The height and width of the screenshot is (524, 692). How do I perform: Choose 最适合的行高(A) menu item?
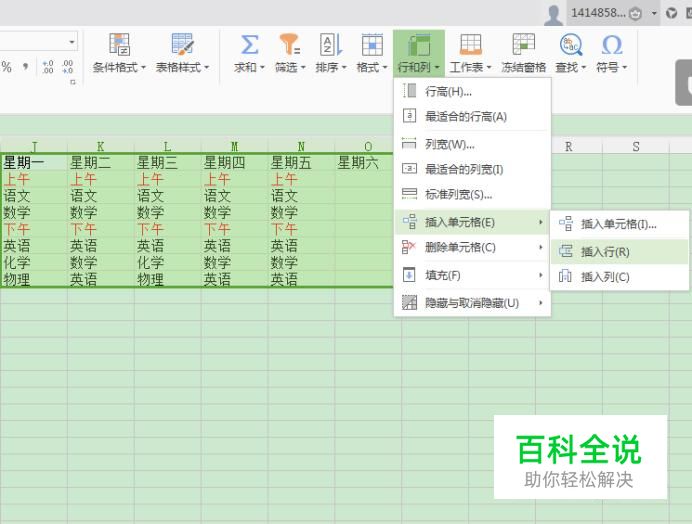472,117
